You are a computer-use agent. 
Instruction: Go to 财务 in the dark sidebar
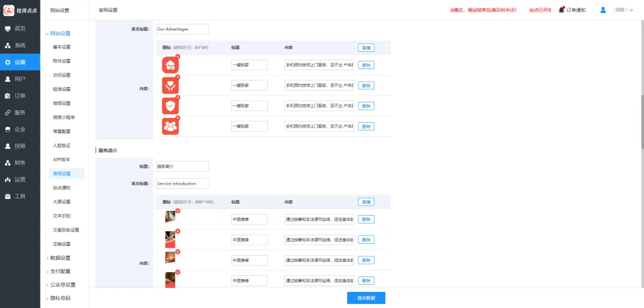click(x=20, y=163)
